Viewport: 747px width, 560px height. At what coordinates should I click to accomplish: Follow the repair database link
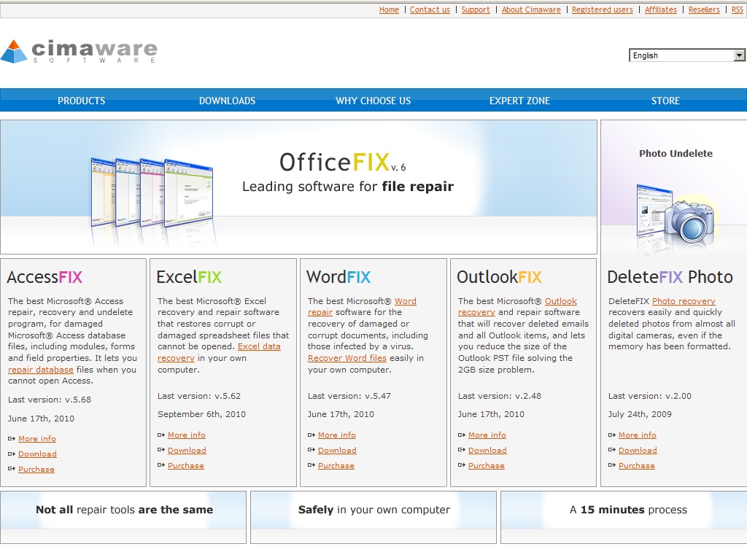tap(41, 370)
